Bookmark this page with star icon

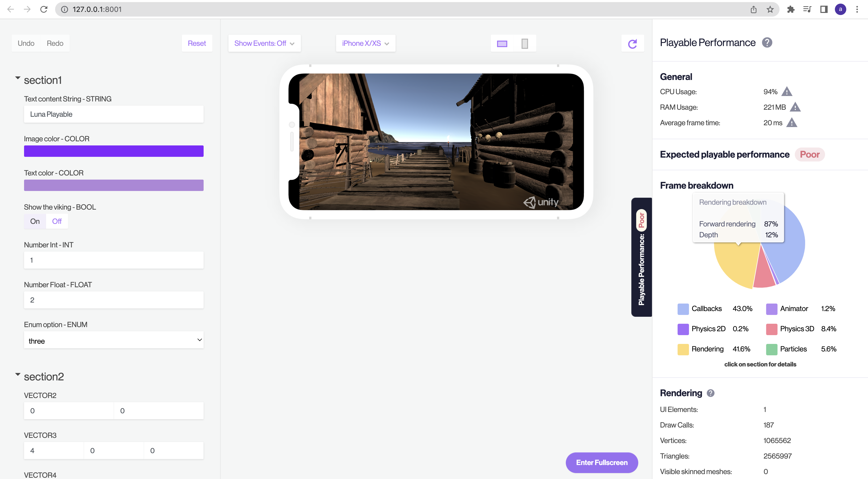pyautogui.click(x=770, y=9)
